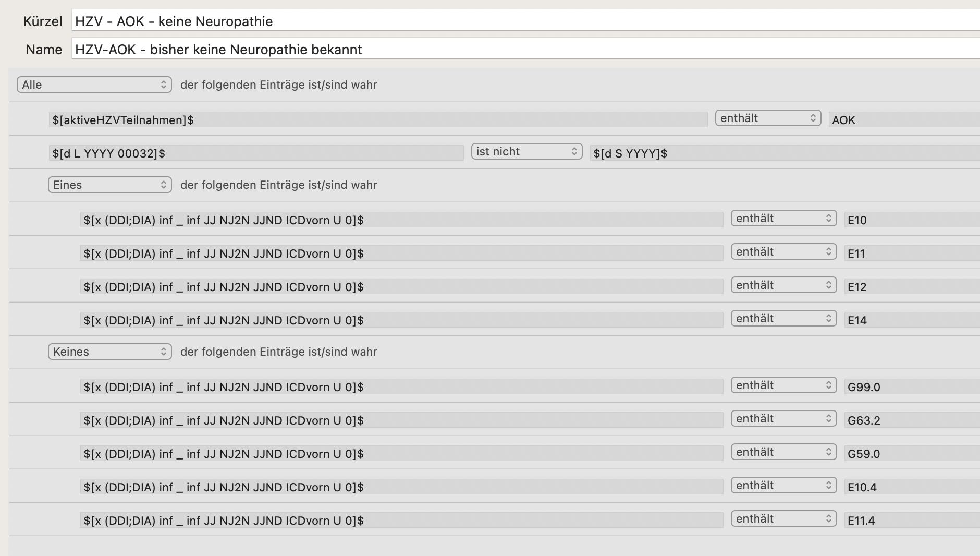Open 'enthält' dropdown for E10 row
The width and height of the screenshot is (980, 556).
pos(783,219)
